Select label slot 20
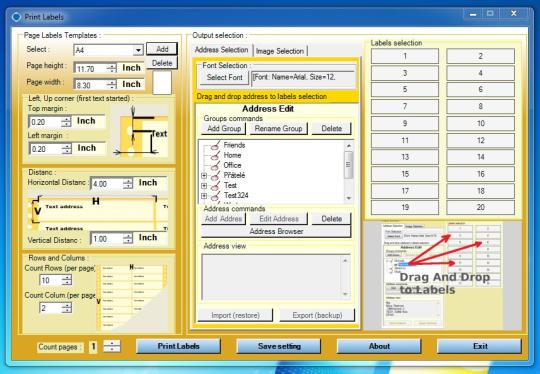The image size is (540, 374). tap(480, 207)
